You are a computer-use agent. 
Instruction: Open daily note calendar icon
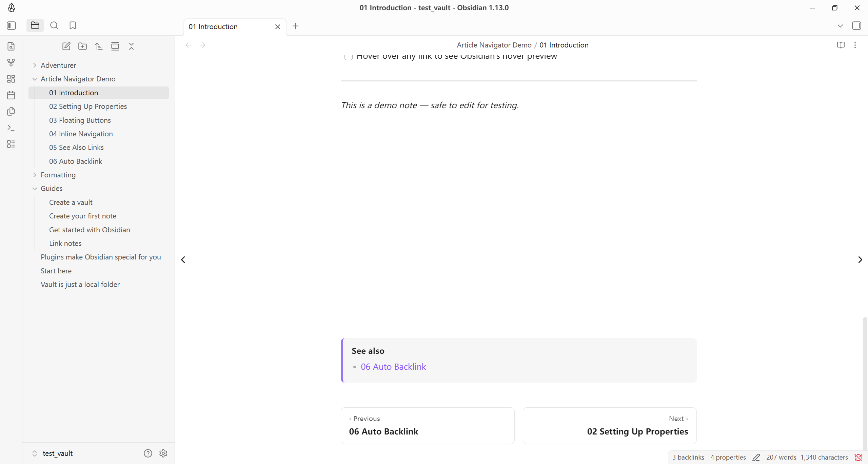tap(11, 95)
